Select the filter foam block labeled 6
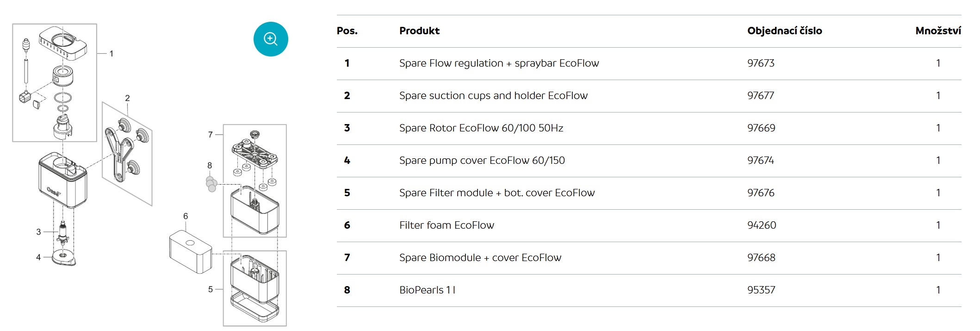This screenshot has height=331, width=980. click(191, 252)
